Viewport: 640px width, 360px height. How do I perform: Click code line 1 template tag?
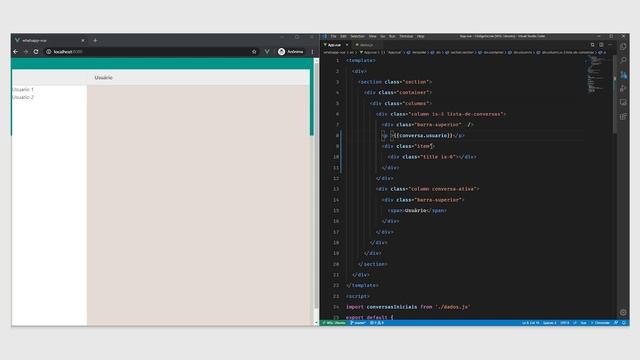pos(361,60)
